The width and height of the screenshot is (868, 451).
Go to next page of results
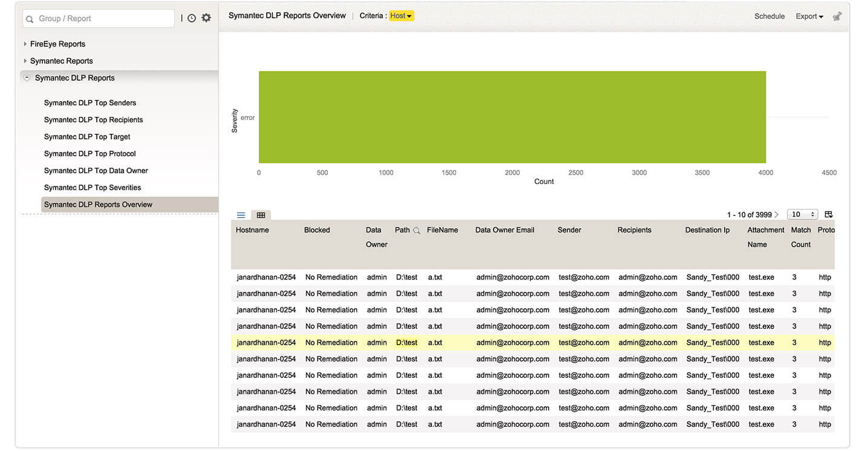point(777,214)
